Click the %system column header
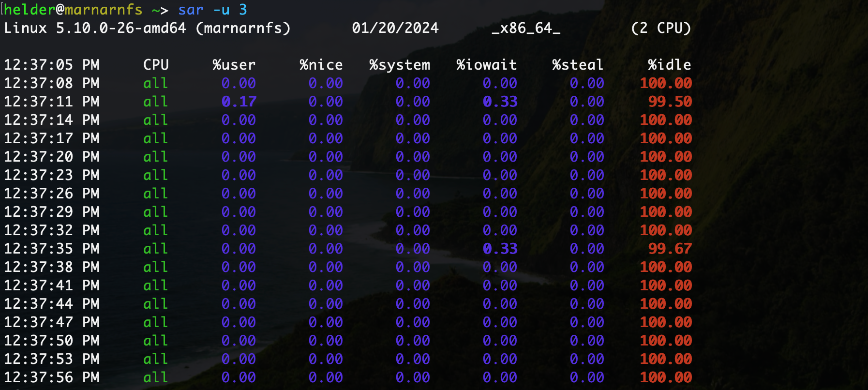The height and width of the screenshot is (390, 868). click(x=400, y=65)
